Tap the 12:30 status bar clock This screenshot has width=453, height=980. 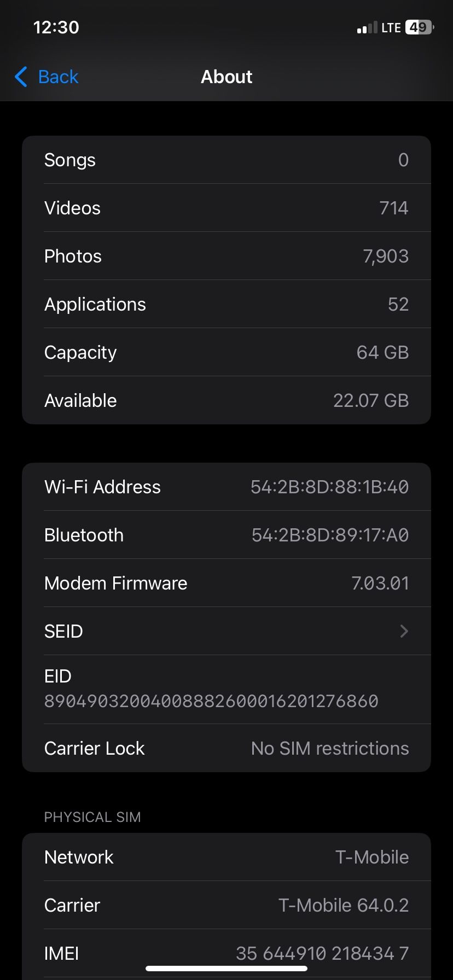pyautogui.click(x=56, y=27)
